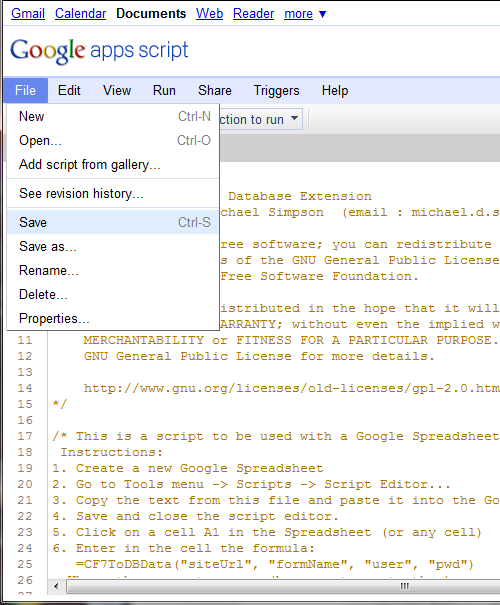The height and width of the screenshot is (605, 500).
Task: Open the Run menu
Action: (x=164, y=90)
